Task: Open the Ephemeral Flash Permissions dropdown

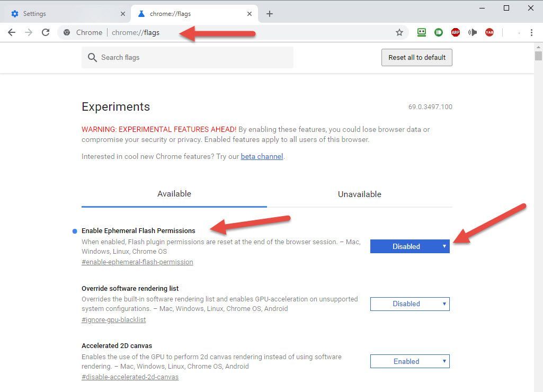Action: coord(410,246)
